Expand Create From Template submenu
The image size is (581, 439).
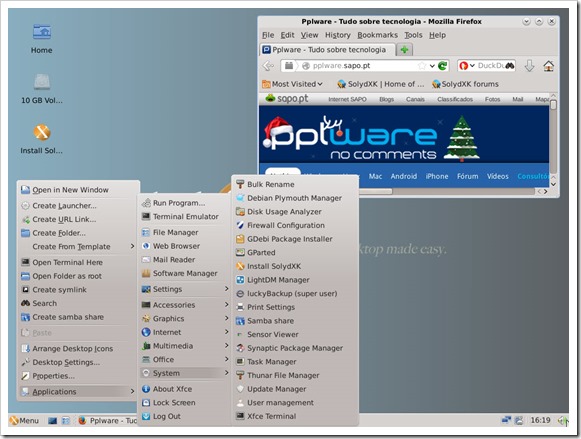click(x=78, y=246)
